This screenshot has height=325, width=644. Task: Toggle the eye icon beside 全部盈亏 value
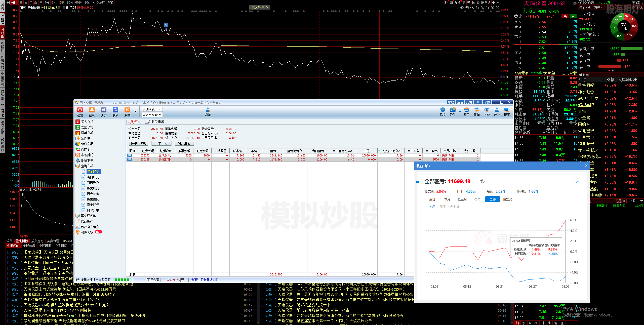click(482, 181)
